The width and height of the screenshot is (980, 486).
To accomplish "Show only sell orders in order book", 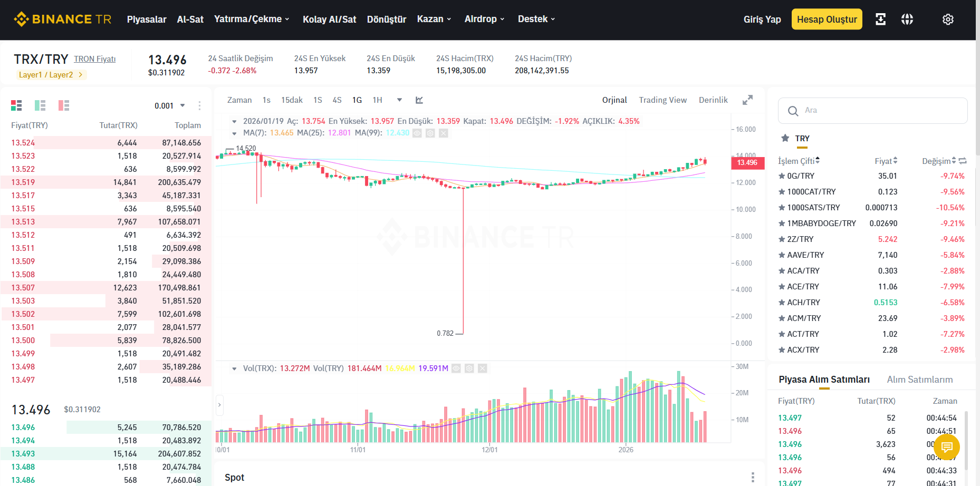I will pyautogui.click(x=64, y=105).
